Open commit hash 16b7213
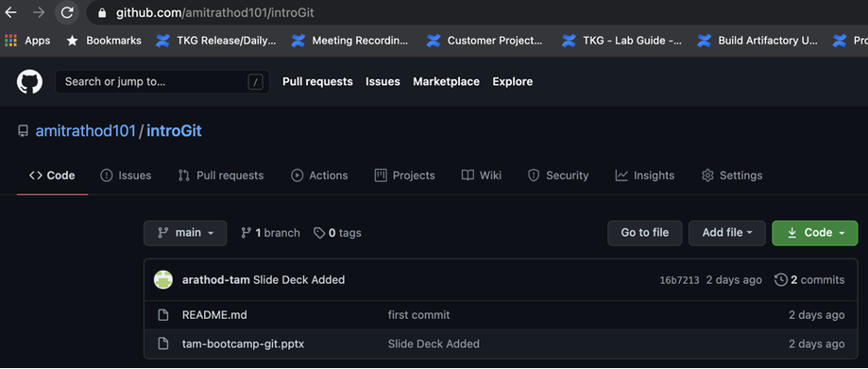 click(x=680, y=280)
